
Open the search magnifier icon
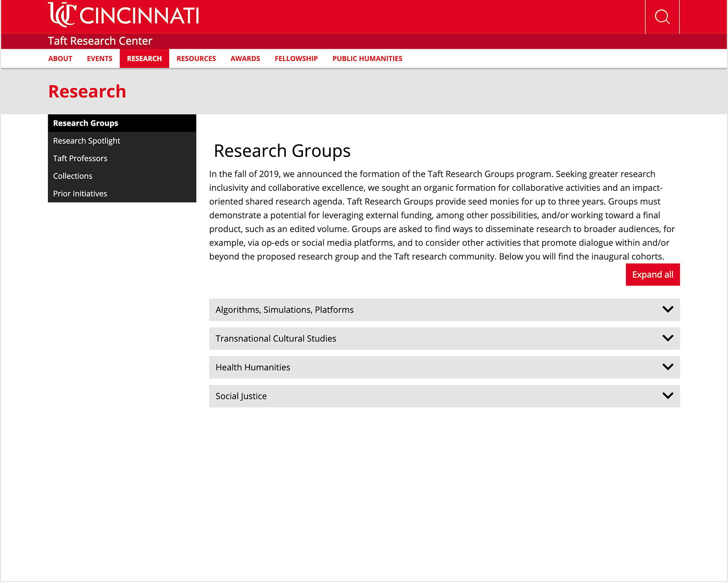tap(662, 17)
